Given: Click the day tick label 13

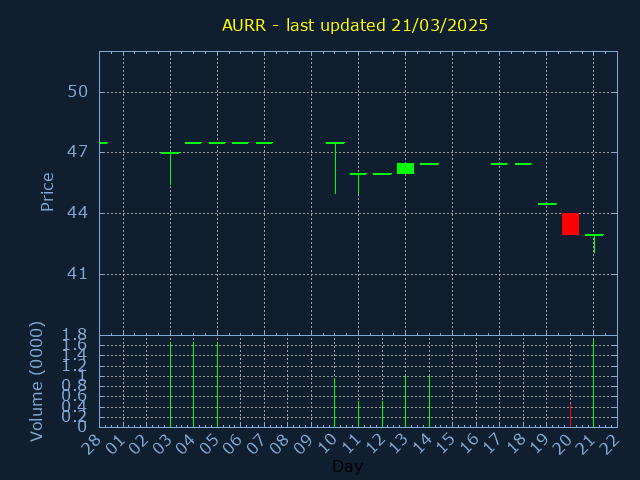Looking at the screenshot, I should [398, 444].
